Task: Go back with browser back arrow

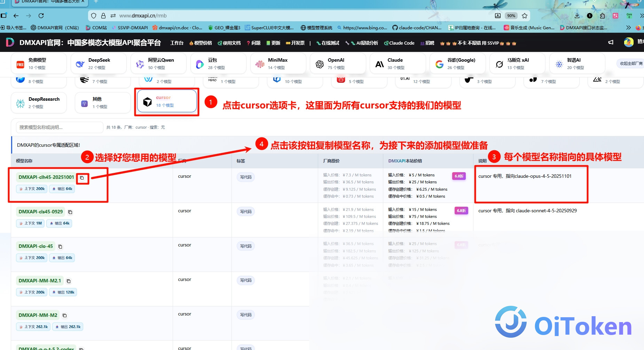Action: pos(16,16)
